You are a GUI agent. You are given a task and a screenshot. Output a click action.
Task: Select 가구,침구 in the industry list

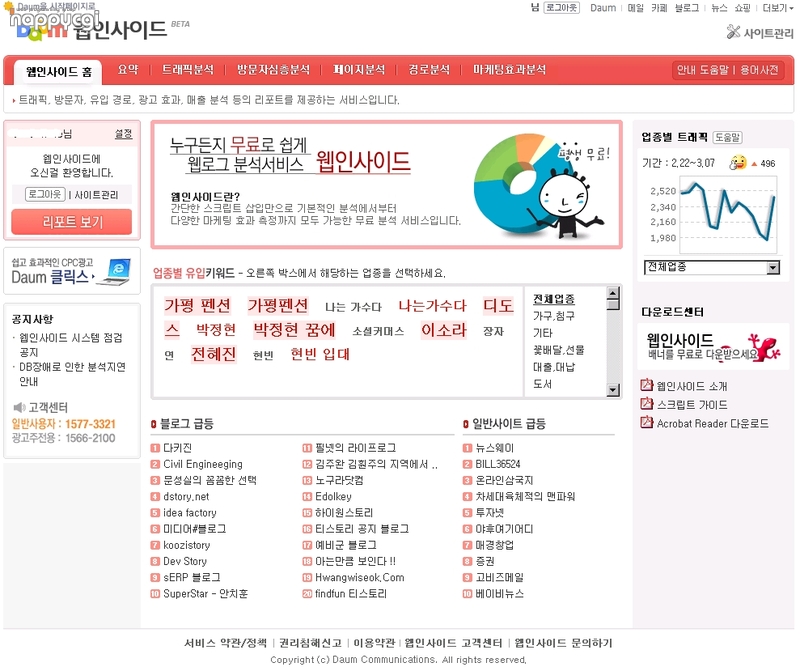click(x=554, y=316)
